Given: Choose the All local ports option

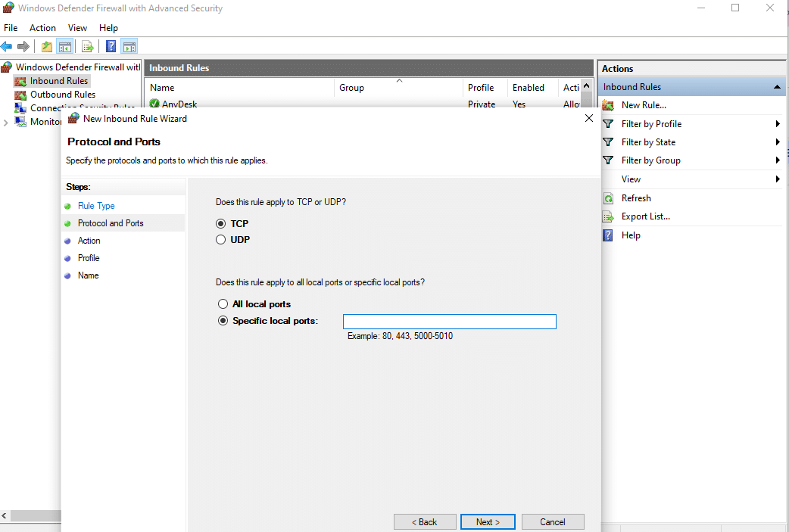Looking at the screenshot, I should coord(223,304).
